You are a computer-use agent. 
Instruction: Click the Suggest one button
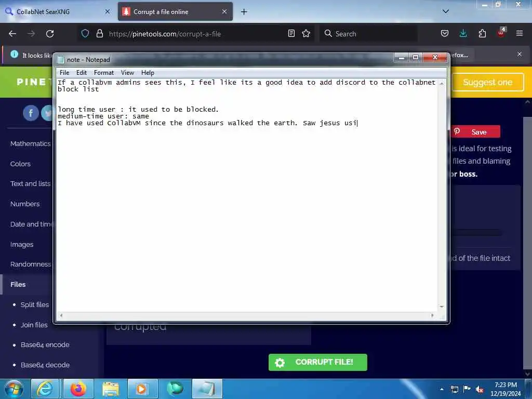tap(487, 82)
